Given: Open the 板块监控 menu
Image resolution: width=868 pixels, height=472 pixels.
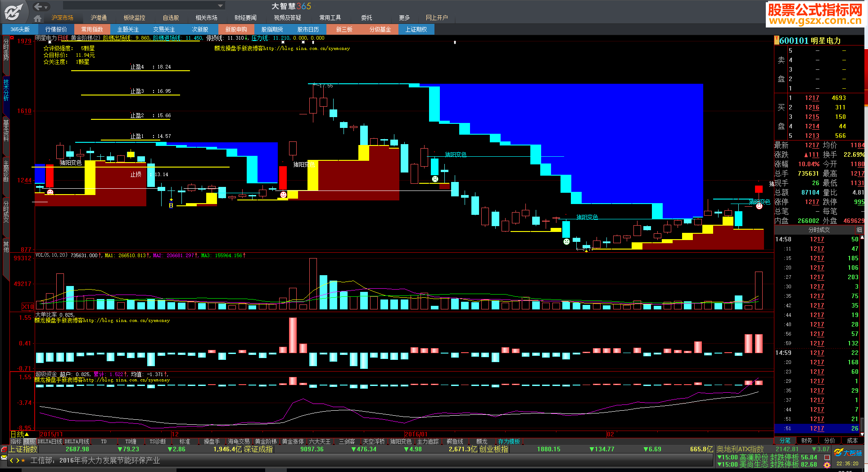Looking at the screenshot, I should pyautogui.click(x=135, y=18).
